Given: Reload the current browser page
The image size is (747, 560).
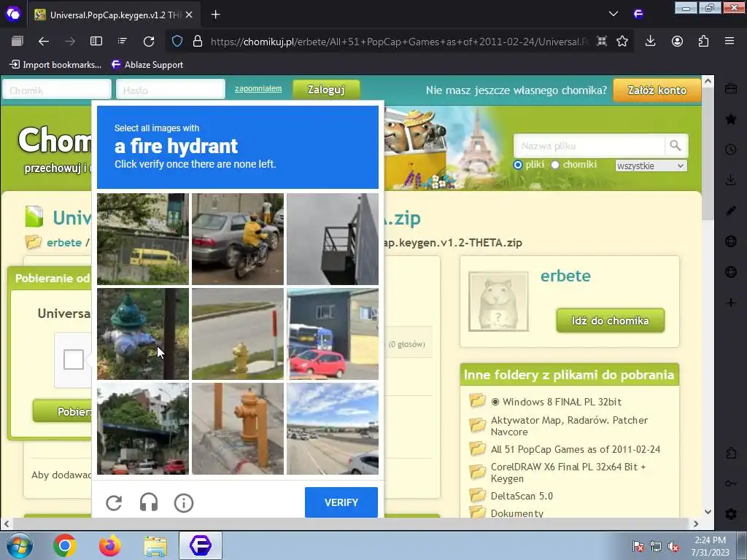Looking at the screenshot, I should pyautogui.click(x=149, y=42).
